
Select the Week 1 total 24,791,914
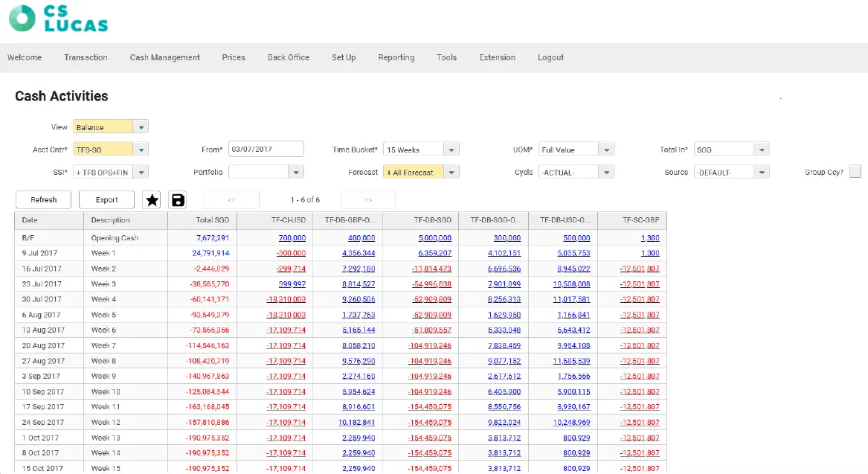pyautogui.click(x=210, y=253)
